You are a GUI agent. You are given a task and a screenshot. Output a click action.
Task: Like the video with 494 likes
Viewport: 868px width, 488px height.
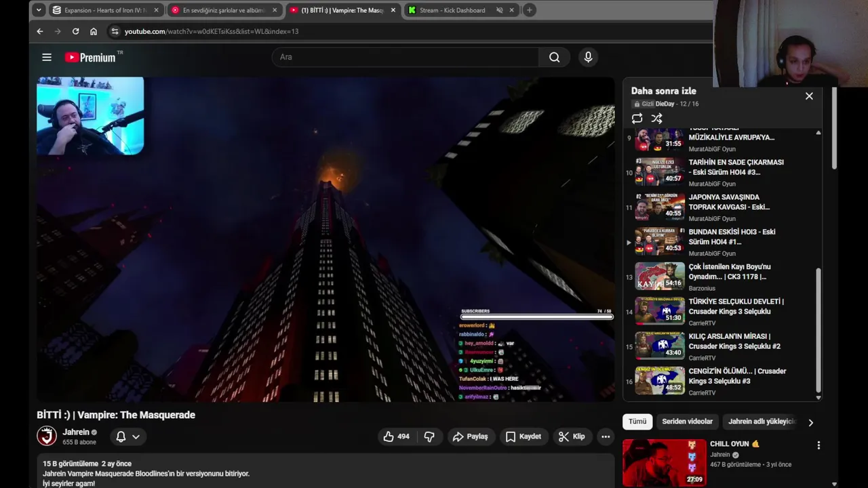(x=397, y=436)
